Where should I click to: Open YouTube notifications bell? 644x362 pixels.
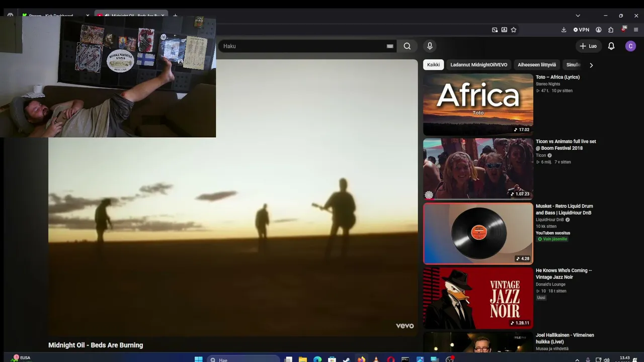coord(611,46)
